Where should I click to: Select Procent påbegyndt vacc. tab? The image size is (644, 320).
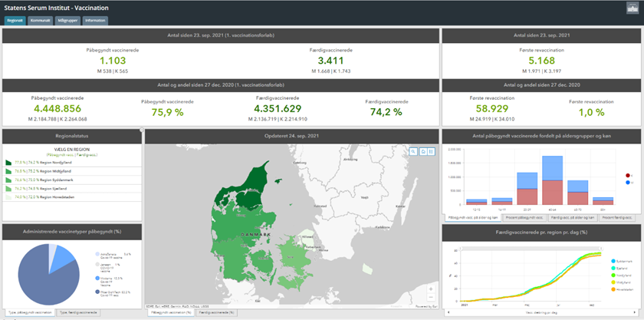pyautogui.click(x=525, y=217)
